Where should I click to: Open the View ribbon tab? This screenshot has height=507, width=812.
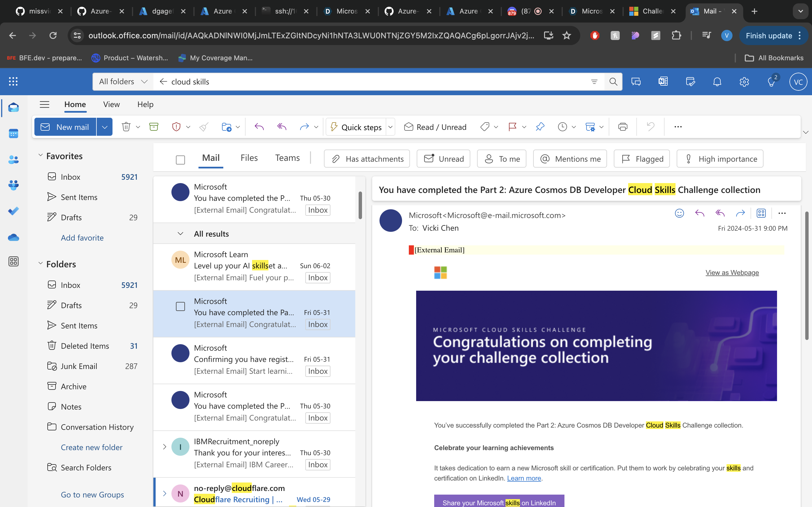coord(111,104)
